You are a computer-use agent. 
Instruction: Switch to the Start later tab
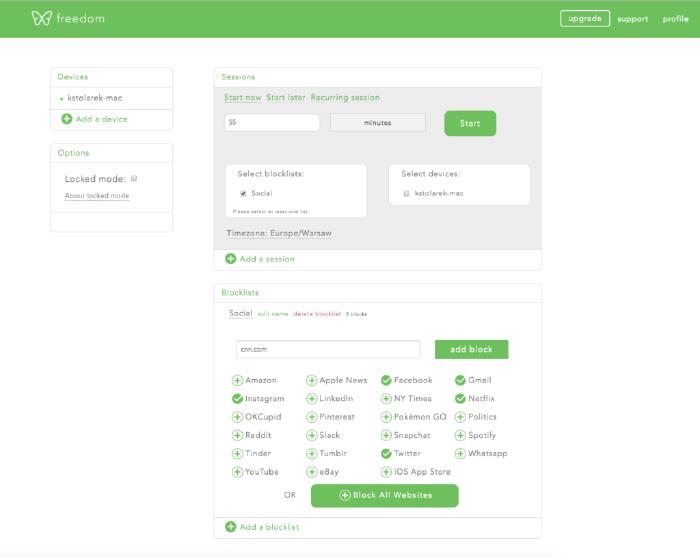click(286, 97)
